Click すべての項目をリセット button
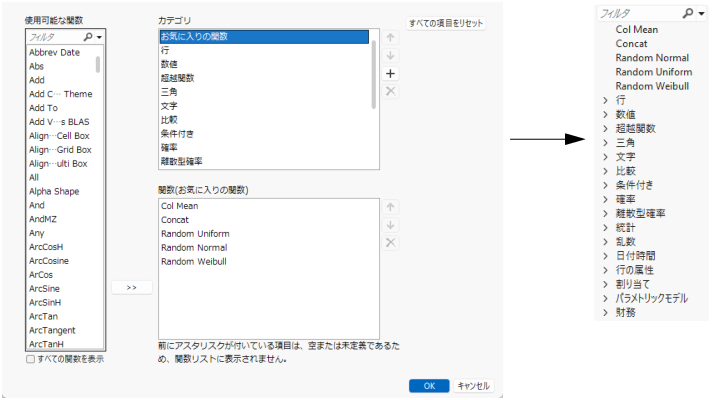 pyautogui.click(x=446, y=23)
